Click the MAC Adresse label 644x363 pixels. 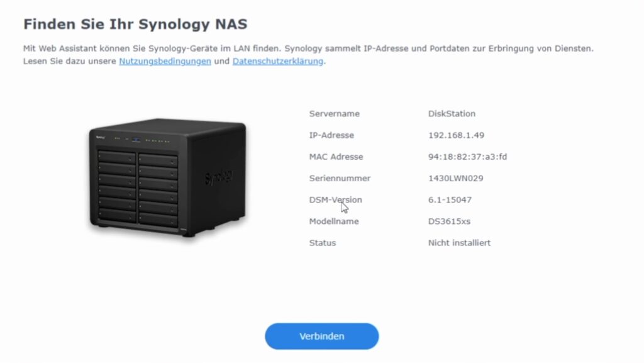click(x=336, y=157)
